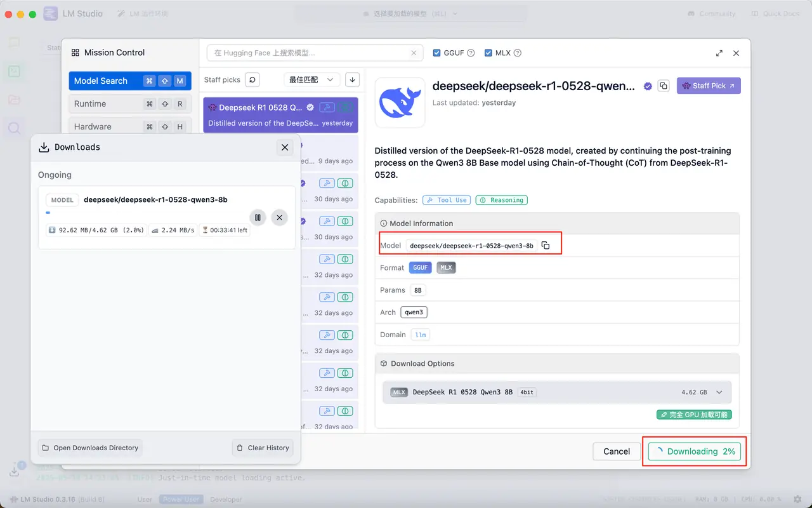Click Clear History button
Screen dimensions: 812x508
pyautogui.click(x=263, y=448)
